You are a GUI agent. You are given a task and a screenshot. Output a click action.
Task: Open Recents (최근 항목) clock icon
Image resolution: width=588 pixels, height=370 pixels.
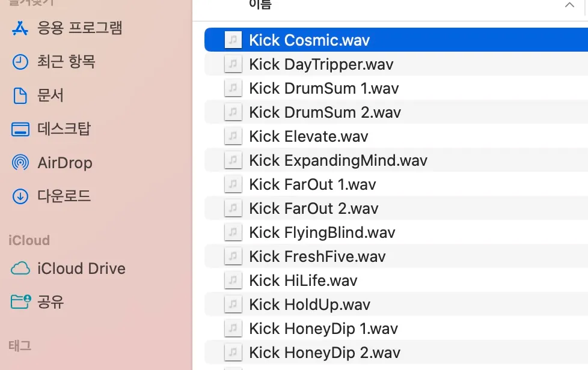point(20,62)
